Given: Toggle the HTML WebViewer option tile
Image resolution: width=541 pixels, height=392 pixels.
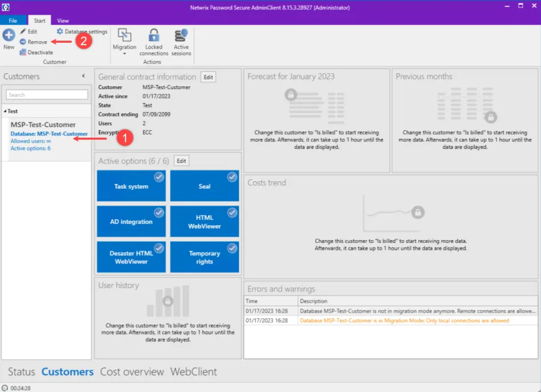Looking at the screenshot, I should coord(205,221).
